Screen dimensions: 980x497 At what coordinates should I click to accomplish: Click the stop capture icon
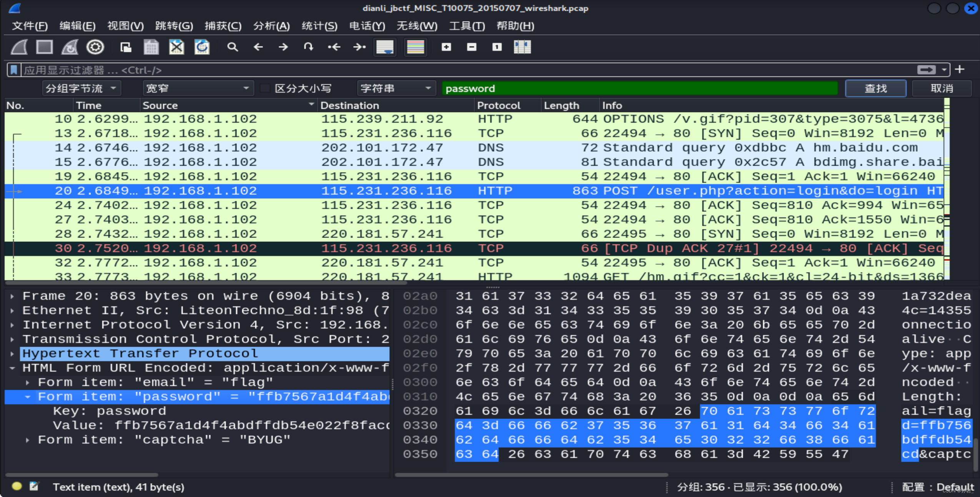44,47
